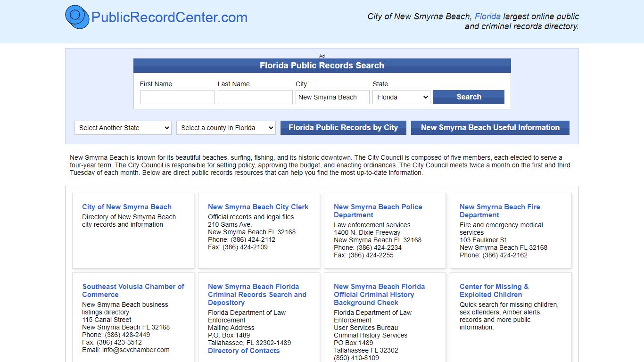This screenshot has height=362, width=644.
Task: Click Police fax number (386) 424-2255
Action: coord(371,255)
